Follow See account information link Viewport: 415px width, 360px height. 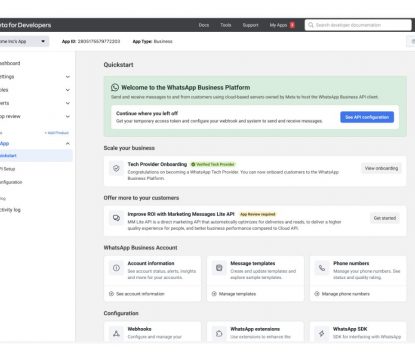tap(140, 294)
